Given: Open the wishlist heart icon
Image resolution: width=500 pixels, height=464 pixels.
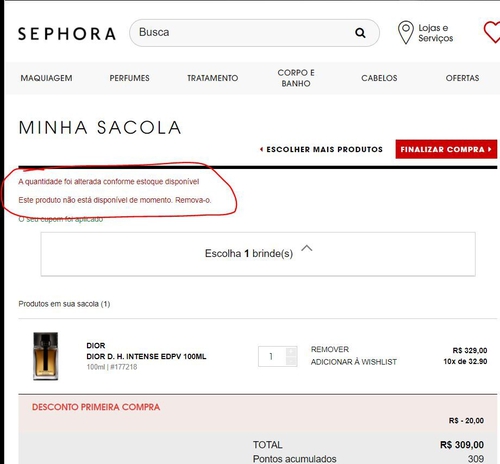Looking at the screenshot, I should point(492,32).
